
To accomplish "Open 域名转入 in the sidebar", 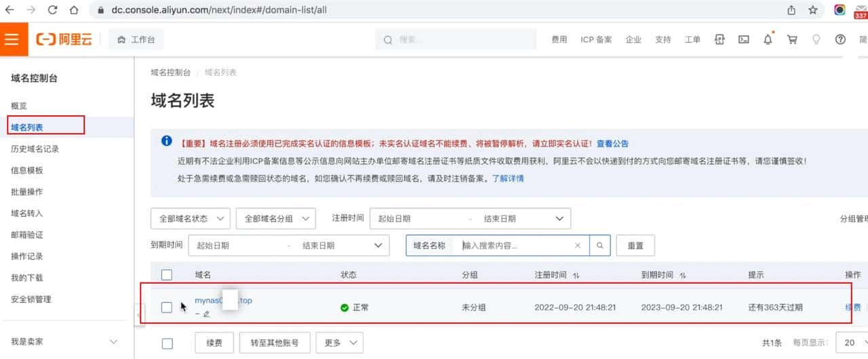I will [27, 213].
